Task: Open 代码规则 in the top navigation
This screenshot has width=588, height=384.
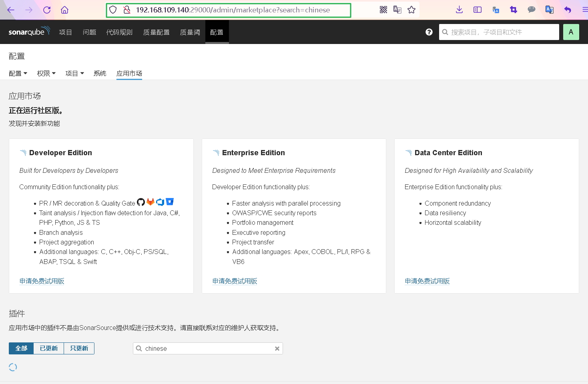Action: [119, 32]
